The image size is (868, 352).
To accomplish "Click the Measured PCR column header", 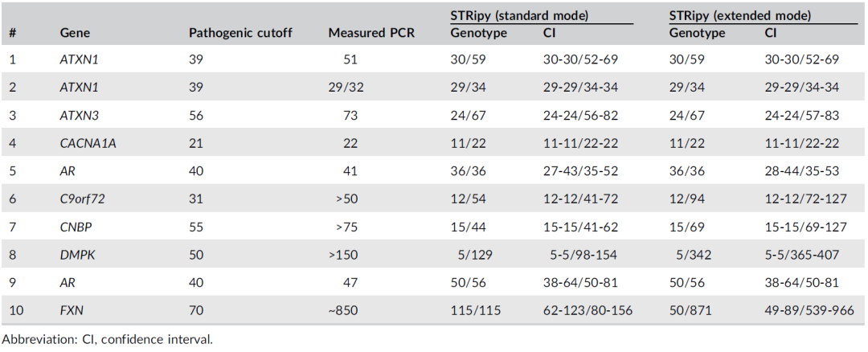I will coord(370,34).
